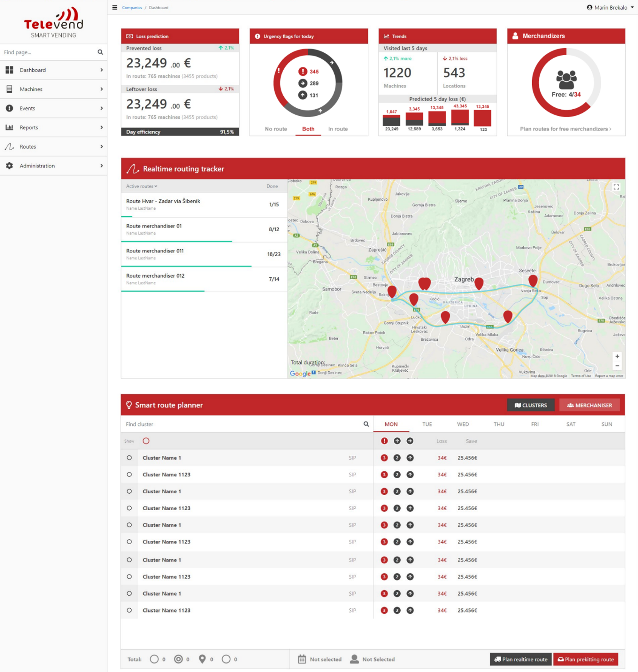The width and height of the screenshot is (638, 672).
Task: Click the map fullscreen icon
Action: [616, 187]
